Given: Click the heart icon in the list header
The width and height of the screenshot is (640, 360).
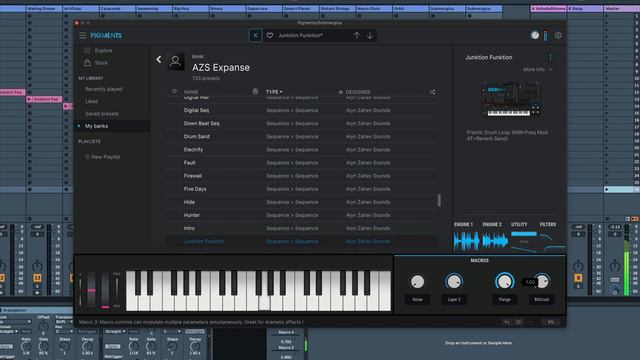Looking at the screenshot, I should coord(174,91).
